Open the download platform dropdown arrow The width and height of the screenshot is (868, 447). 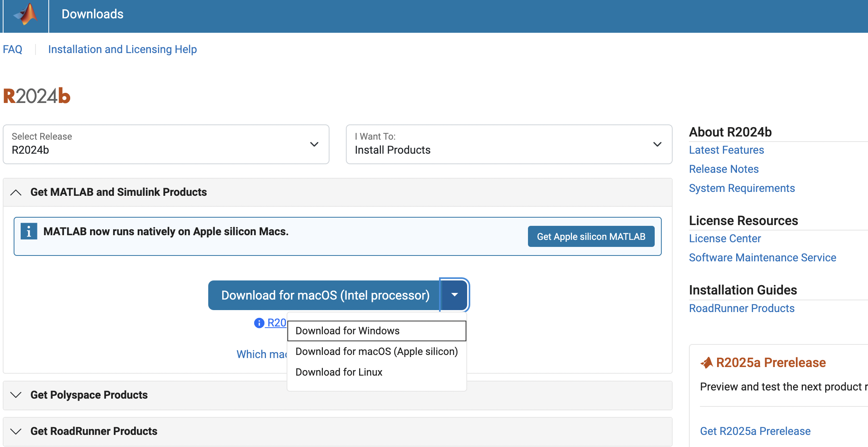[x=454, y=295]
